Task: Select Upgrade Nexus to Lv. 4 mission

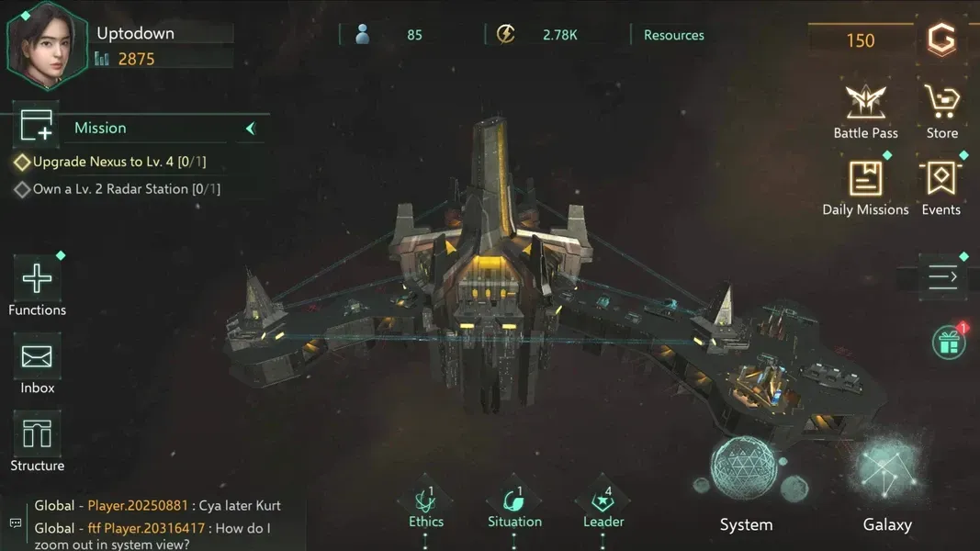Action: (118, 162)
